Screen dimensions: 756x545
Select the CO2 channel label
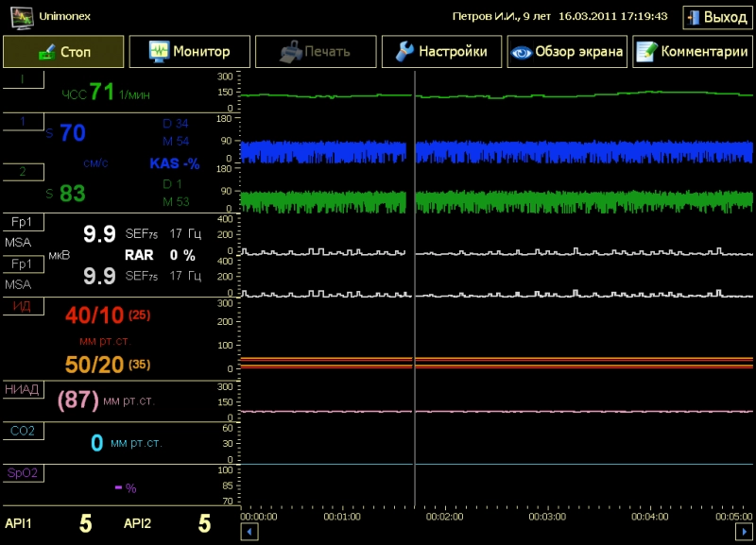click(22, 431)
